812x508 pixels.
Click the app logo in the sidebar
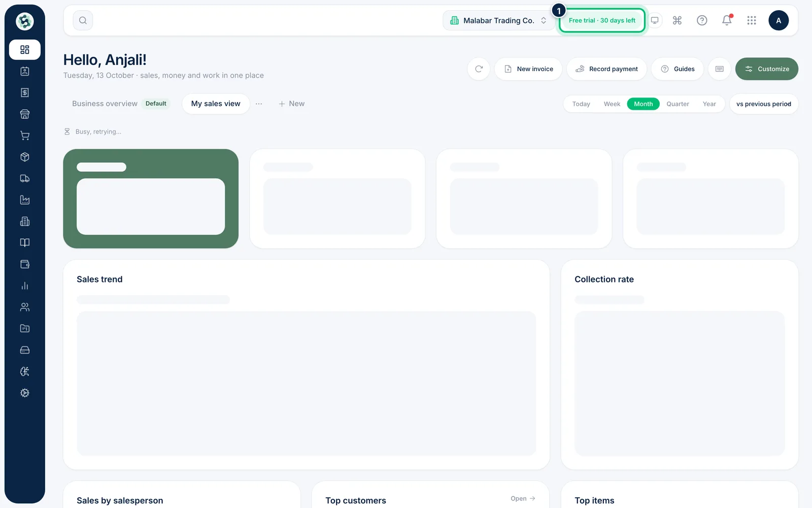pos(24,21)
